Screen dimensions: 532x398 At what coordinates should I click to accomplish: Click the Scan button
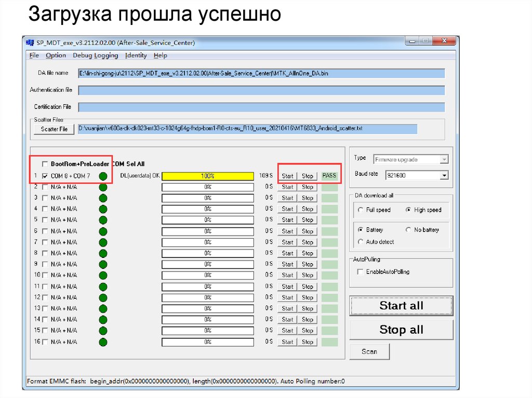(x=369, y=351)
